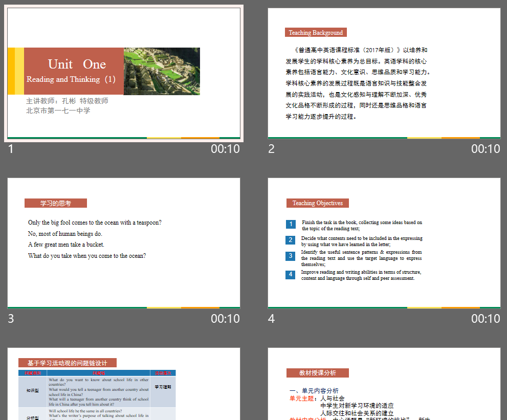The height and width of the screenshot is (420, 507).
Task: Click the 00:10 timing under slide 2
Action: coord(486,149)
